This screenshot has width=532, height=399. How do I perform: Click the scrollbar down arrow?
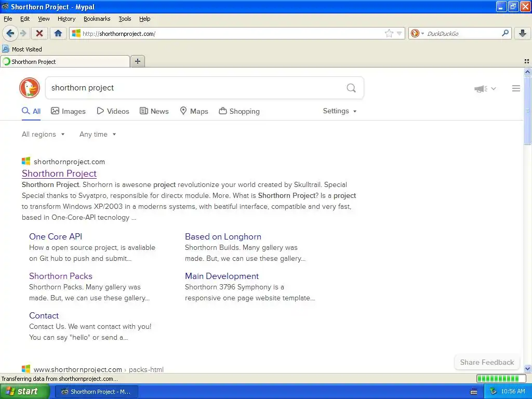click(527, 368)
